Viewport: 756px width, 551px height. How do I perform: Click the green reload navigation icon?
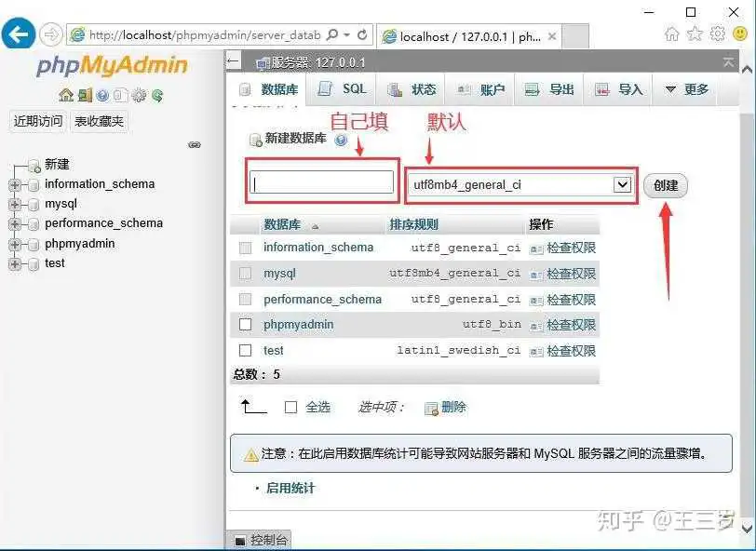157,96
